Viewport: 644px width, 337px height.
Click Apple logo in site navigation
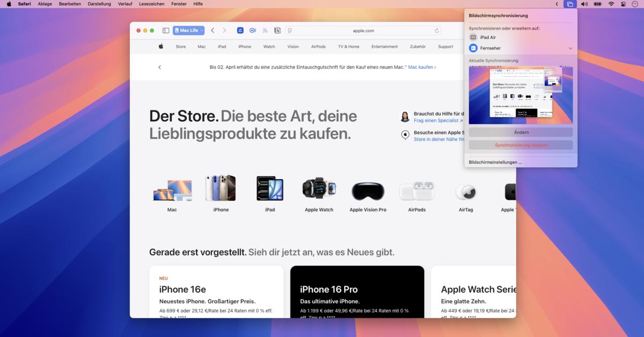coord(160,47)
